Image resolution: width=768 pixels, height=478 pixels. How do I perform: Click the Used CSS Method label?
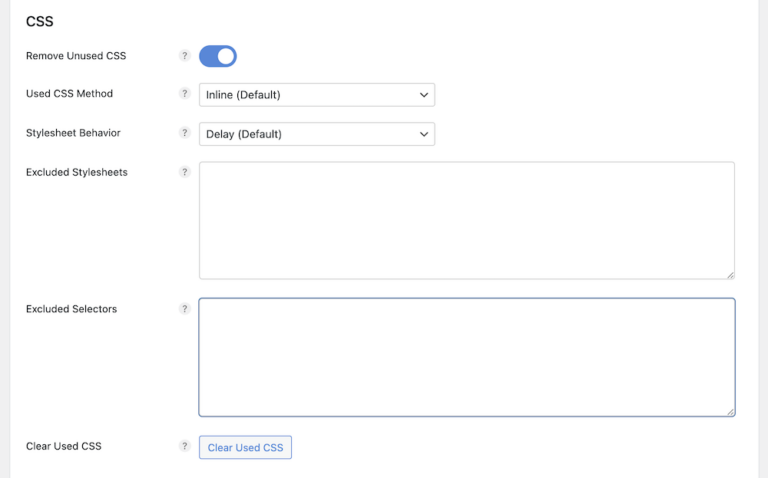[69, 94]
